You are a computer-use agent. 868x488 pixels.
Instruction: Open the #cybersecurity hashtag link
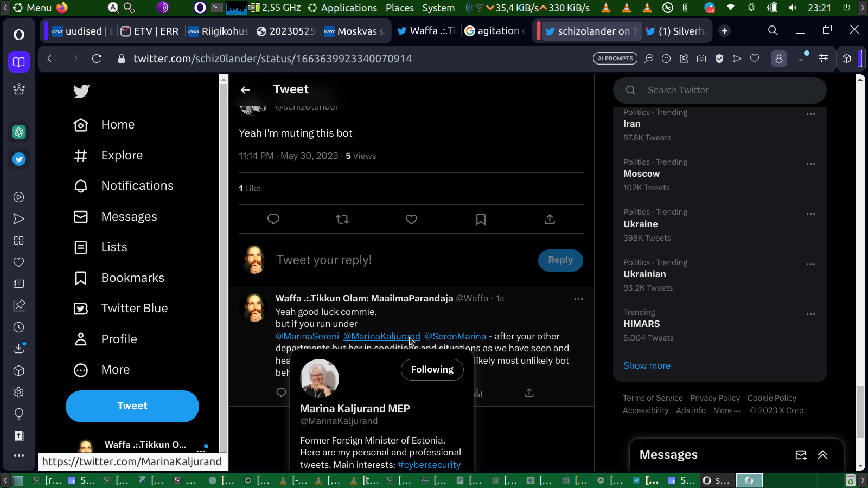click(429, 465)
